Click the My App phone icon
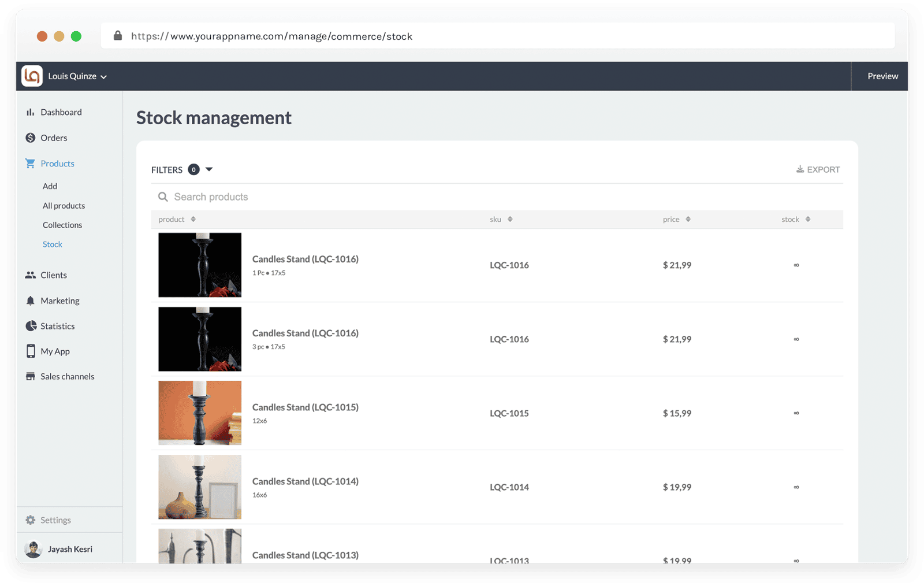Image resolution: width=924 pixels, height=586 pixels. [31, 351]
